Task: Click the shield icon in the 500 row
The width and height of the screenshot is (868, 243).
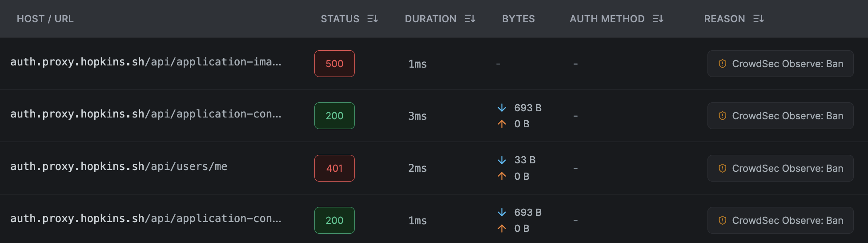Action: click(723, 64)
